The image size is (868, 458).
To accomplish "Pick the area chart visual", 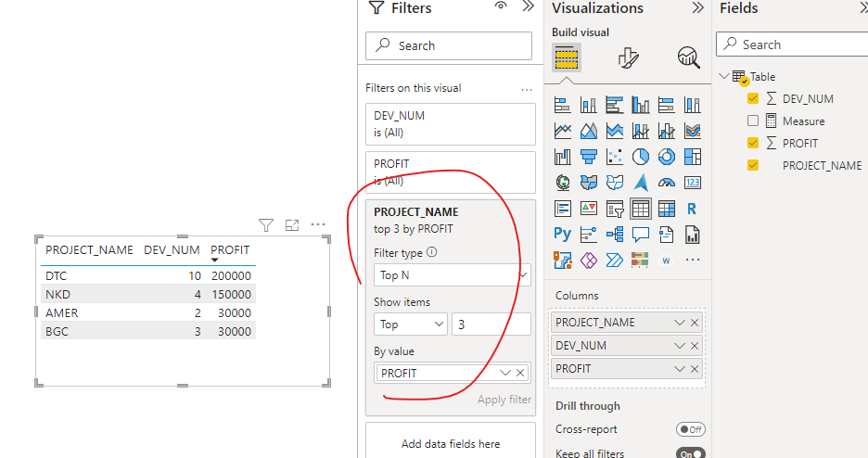I will pyautogui.click(x=589, y=131).
